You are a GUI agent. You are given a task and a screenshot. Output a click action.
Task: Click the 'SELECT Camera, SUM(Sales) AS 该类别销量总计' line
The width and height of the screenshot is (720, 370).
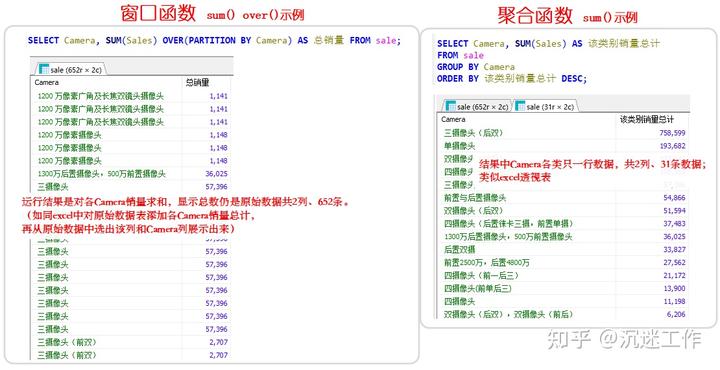pos(548,44)
